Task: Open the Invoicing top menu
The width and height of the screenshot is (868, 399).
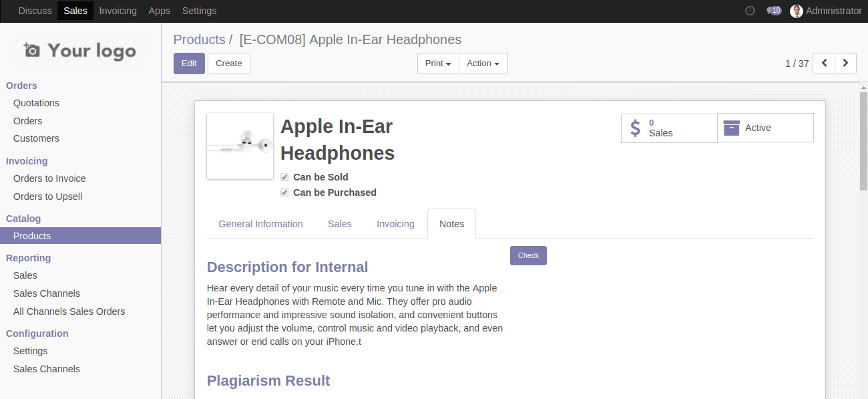Action: pos(118,11)
